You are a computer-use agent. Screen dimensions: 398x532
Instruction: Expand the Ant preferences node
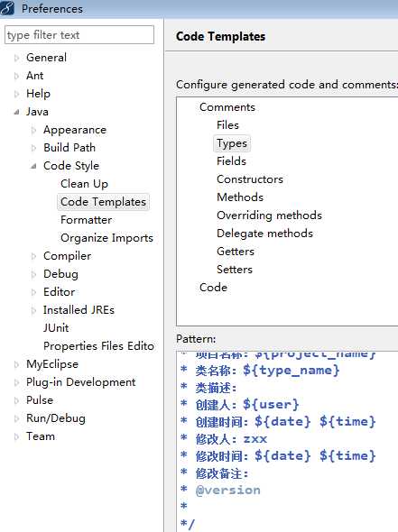[16, 76]
